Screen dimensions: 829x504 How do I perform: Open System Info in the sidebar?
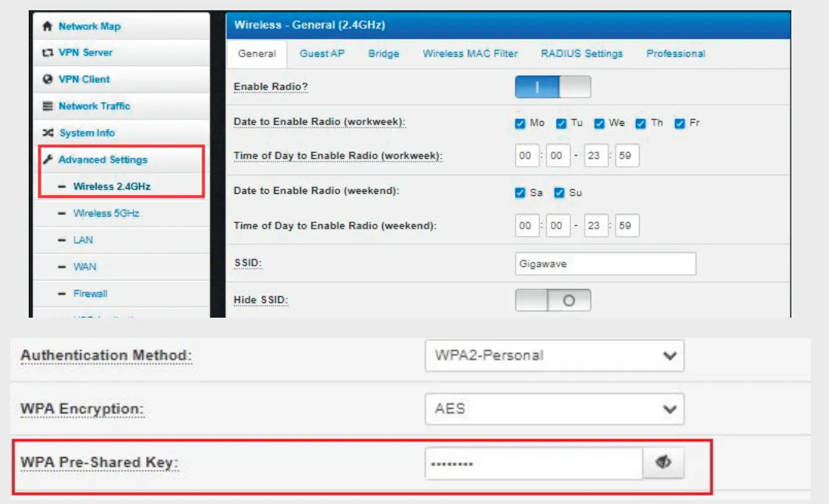121,133
